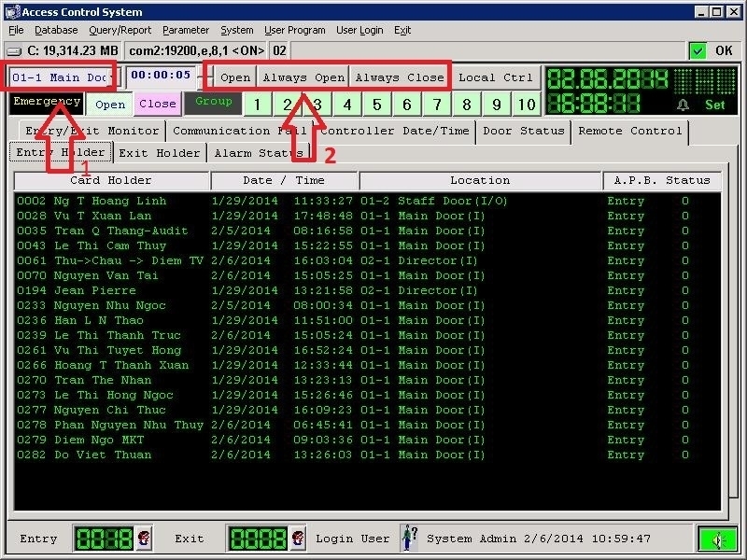
Task: Switch to the Door Status tab
Action: (x=523, y=131)
